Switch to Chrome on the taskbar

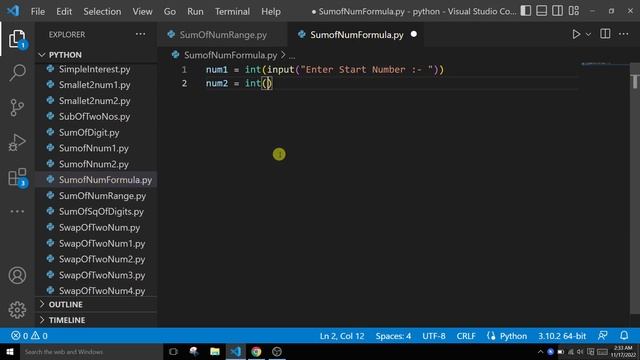click(x=256, y=352)
